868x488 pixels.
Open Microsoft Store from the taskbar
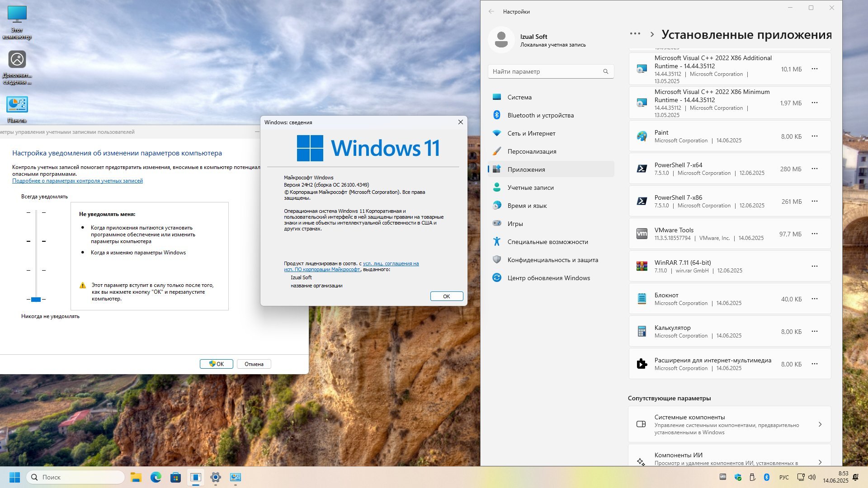point(175,477)
